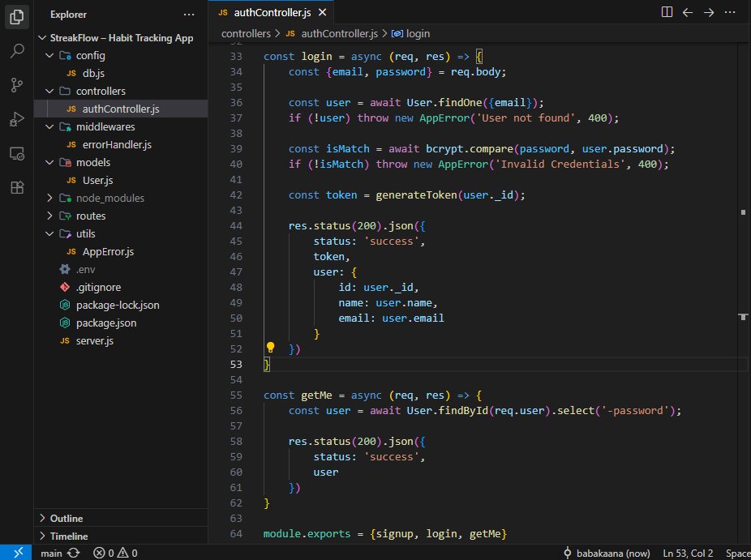Open editor more actions ellipsis
The image size is (751, 560).
tap(730, 12)
